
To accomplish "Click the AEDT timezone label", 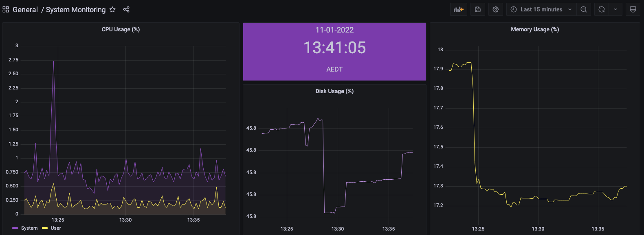I will tap(334, 69).
